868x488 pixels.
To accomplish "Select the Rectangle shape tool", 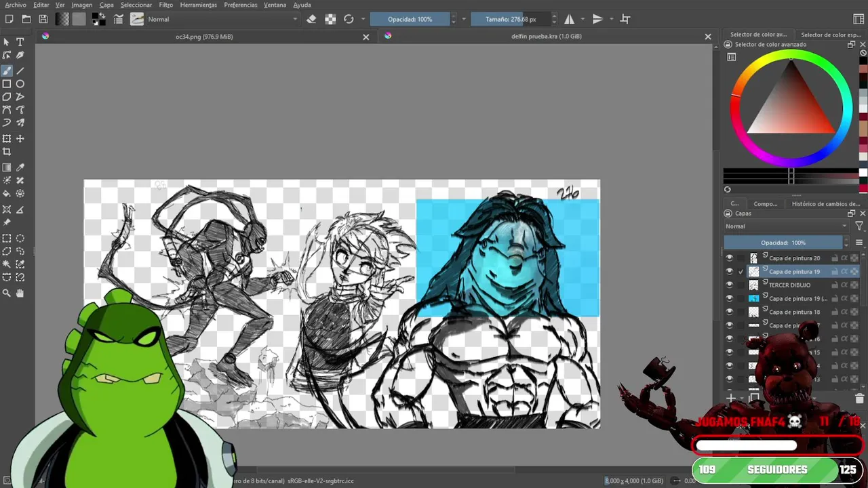I will coord(7,84).
